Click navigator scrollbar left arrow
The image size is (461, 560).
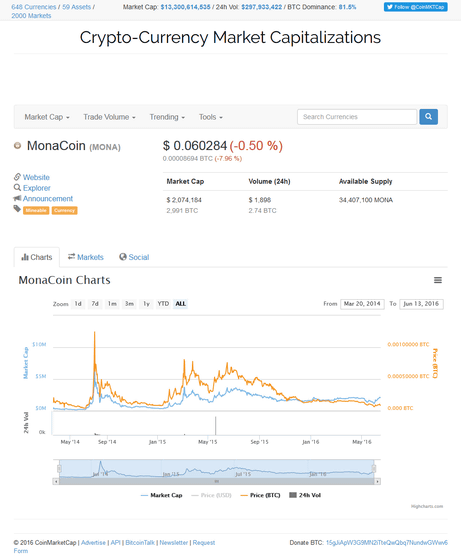[x=56, y=481]
